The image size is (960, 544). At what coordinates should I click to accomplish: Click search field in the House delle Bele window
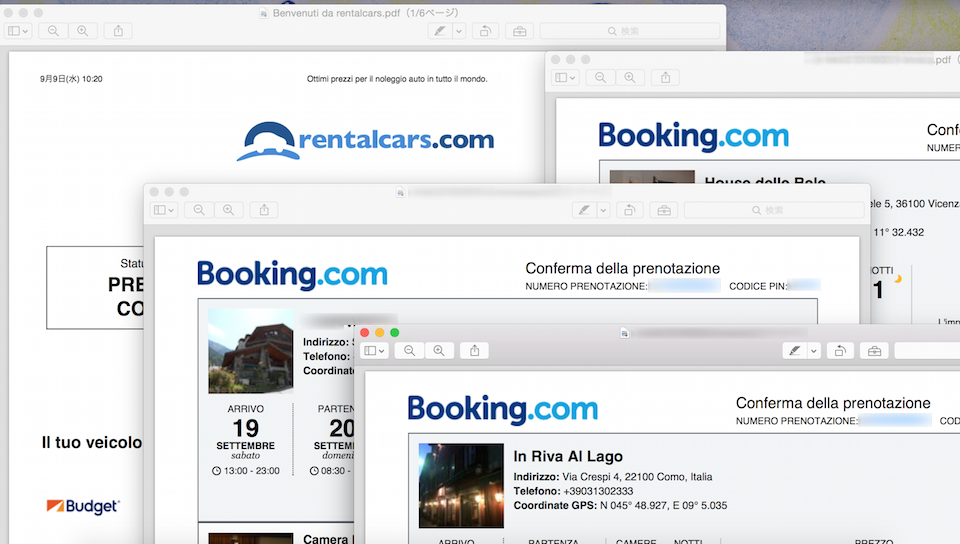point(773,210)
